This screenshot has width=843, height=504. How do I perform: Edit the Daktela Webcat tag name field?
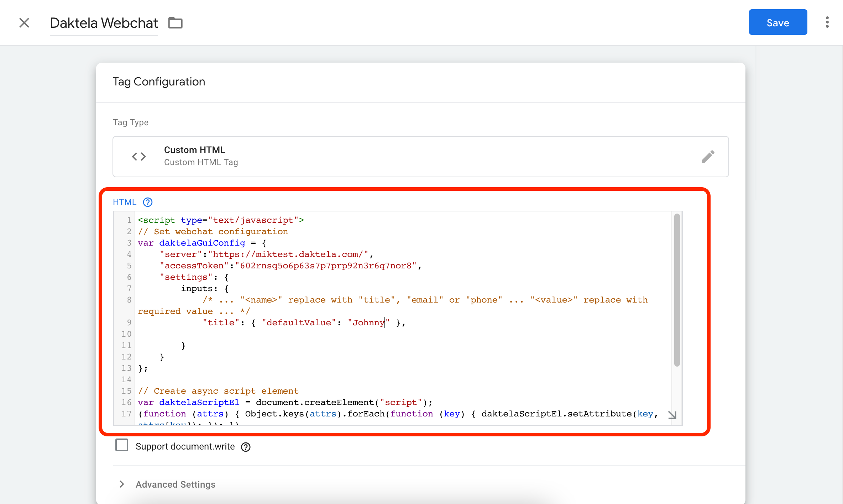(x=104, y=23)
